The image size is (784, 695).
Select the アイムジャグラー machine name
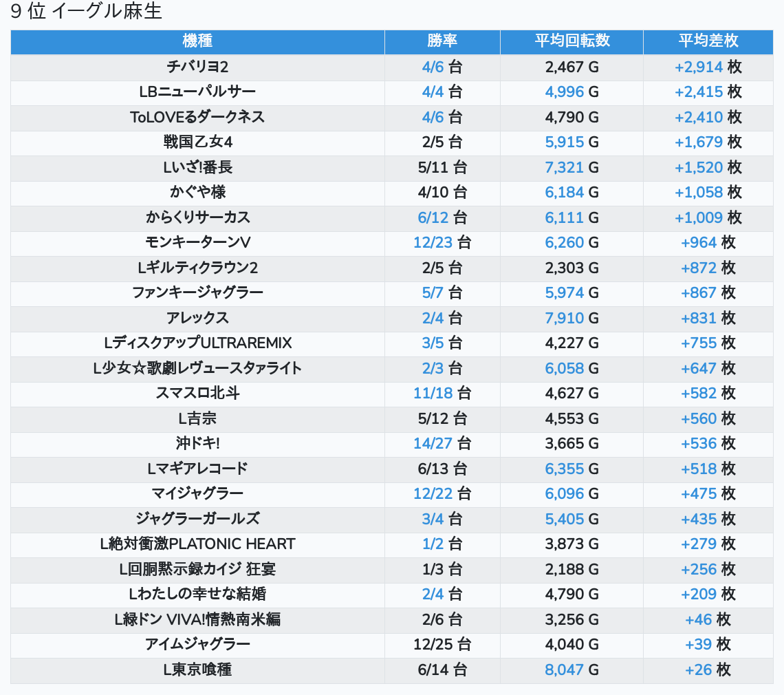[x=197, y=645]
